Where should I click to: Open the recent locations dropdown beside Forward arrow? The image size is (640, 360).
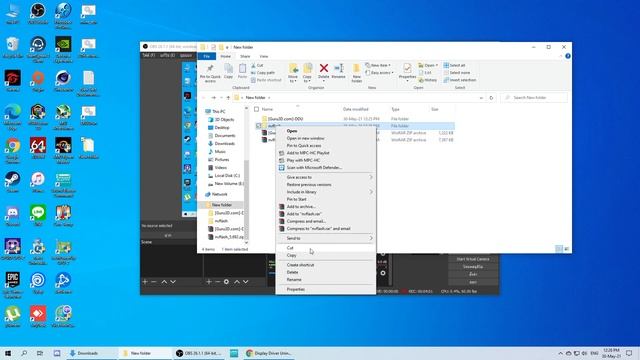[x=221, y=98]
